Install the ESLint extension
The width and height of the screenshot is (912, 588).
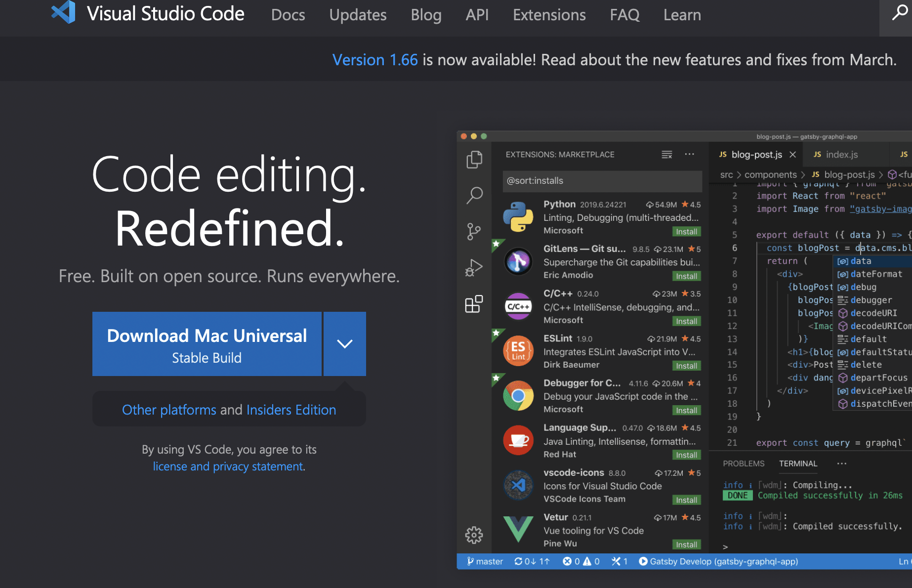[687, 366]
